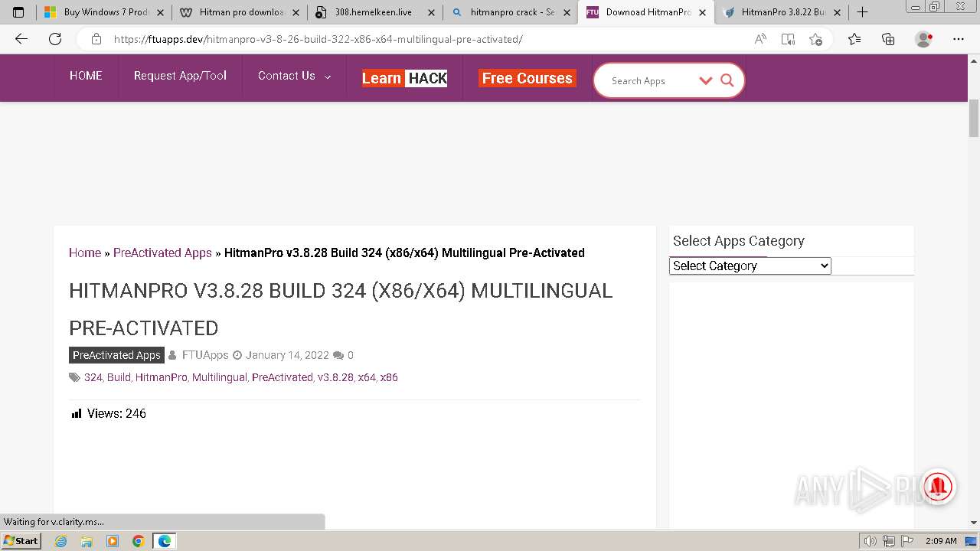Open the Home breadcrumb link

(85, 253)
